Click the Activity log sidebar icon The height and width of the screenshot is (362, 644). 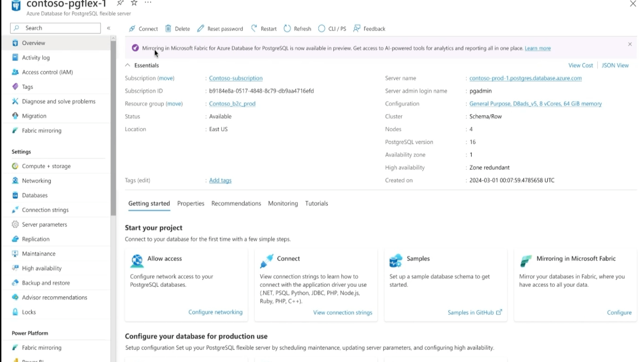pyautogui.click(x=15, y=57)
